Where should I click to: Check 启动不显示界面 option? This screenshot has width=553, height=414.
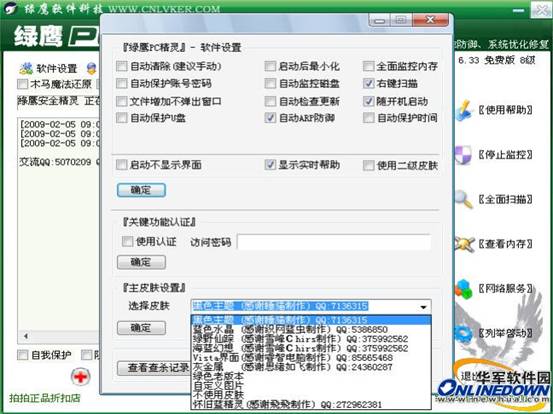pos(122,165)
